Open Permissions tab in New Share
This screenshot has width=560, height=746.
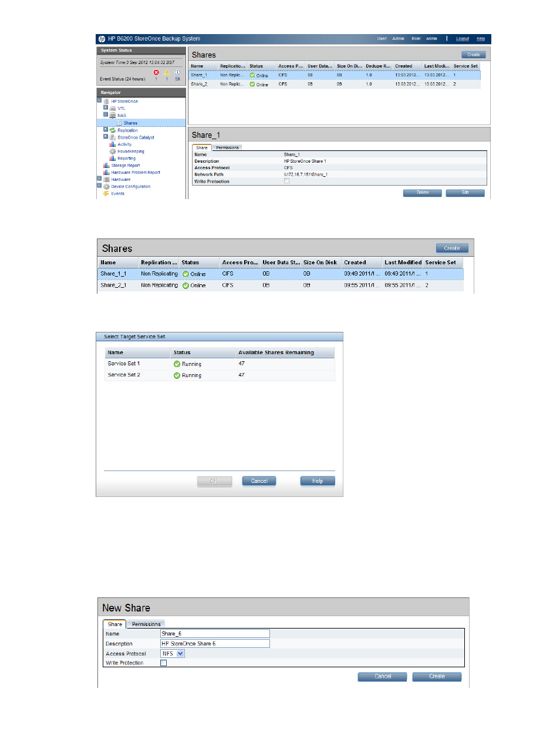[x=146, y=624]
